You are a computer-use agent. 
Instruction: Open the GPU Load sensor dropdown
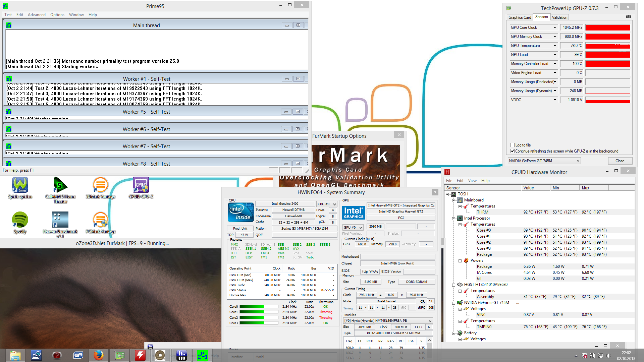[555, 55]
